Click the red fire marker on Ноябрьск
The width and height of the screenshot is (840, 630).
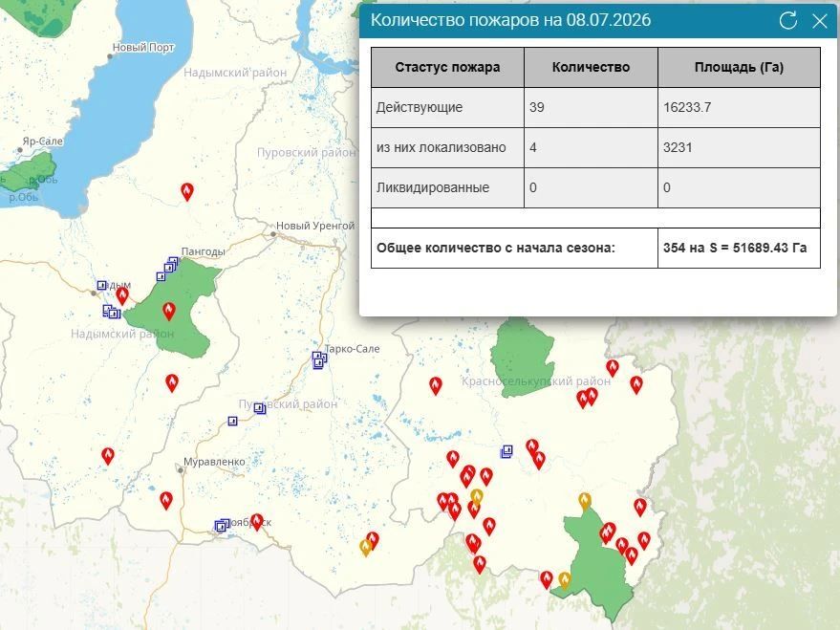coord(257,522)
